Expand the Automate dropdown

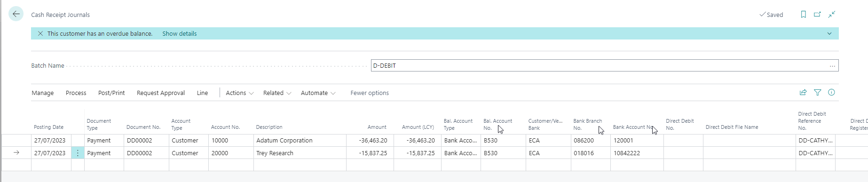pos(318,93)
